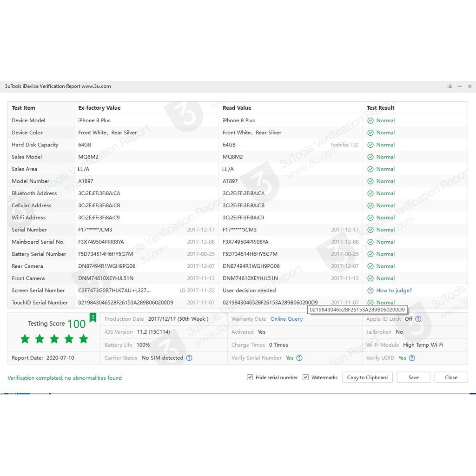Click Production Date 2017/12/17 (50th Week) value
This screenshot has height=476, width=476.
pos(178,319)
